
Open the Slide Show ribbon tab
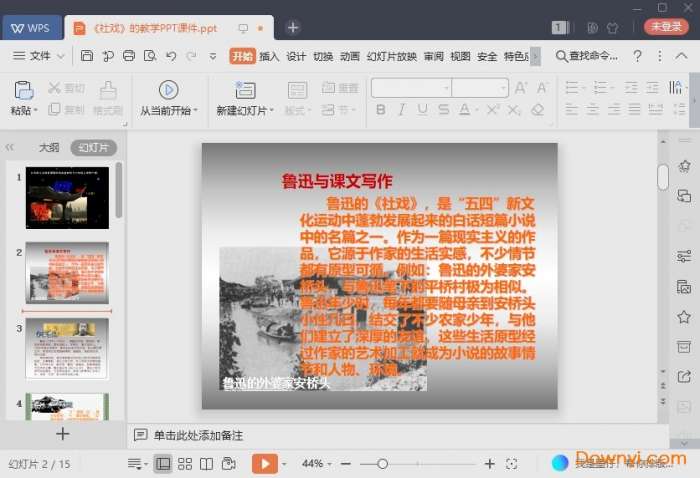392,56
